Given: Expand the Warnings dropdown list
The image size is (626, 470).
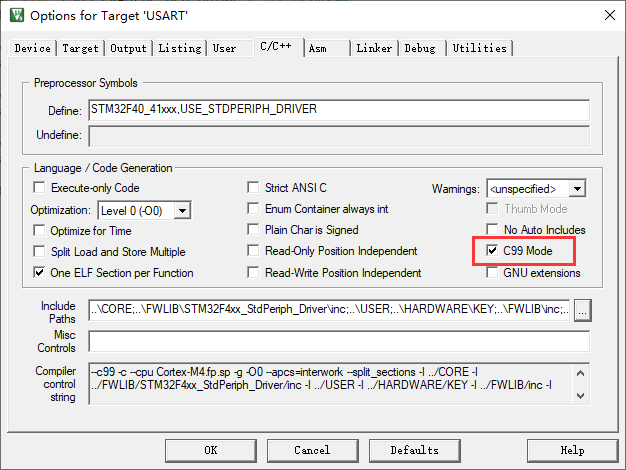Looking at the screenshot, I should tap(577, 188).
